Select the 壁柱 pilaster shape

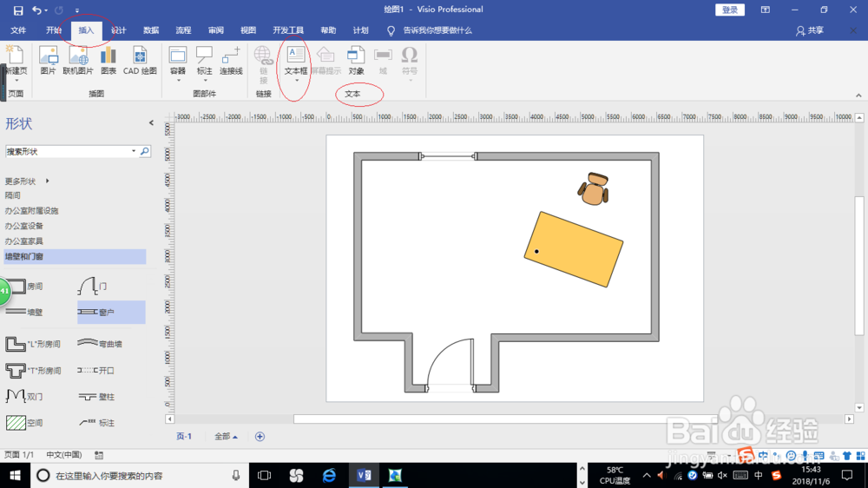tap(96, 397)
